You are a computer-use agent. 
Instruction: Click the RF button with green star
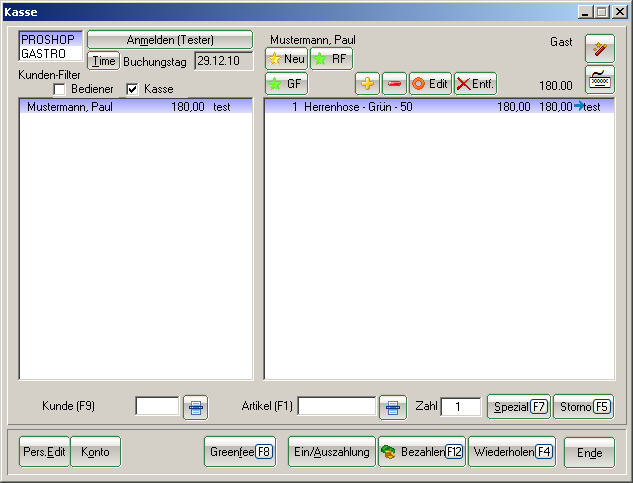332,59
